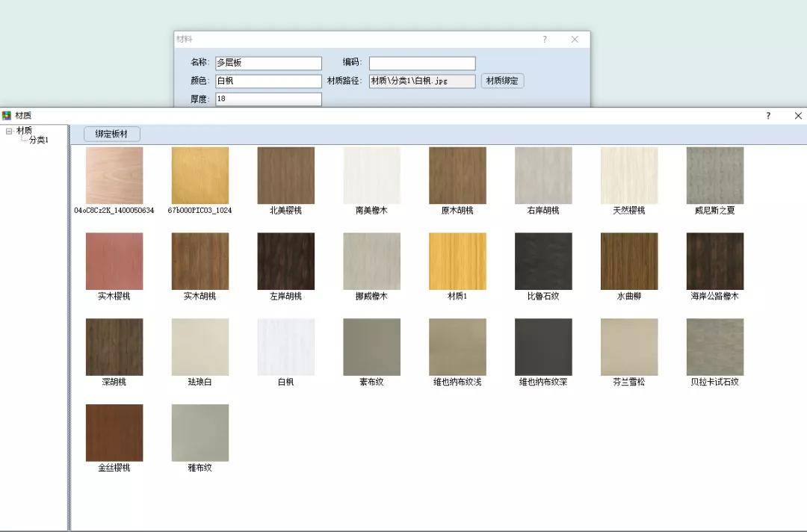Select the 实木胡桃 material swatch

(200, 262)
